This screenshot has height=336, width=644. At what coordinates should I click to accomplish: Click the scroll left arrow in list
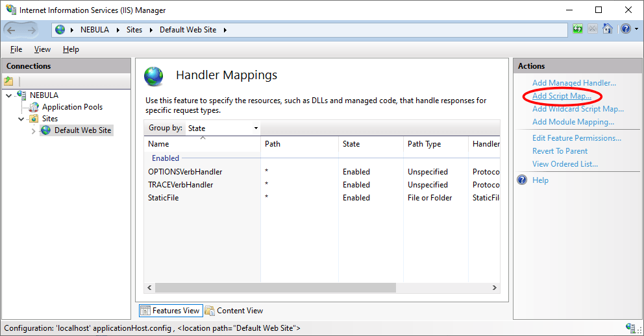click(149, 287)
